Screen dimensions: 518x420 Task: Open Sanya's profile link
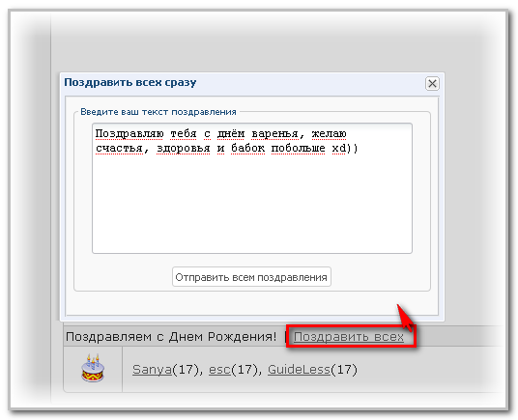[152, 370]
